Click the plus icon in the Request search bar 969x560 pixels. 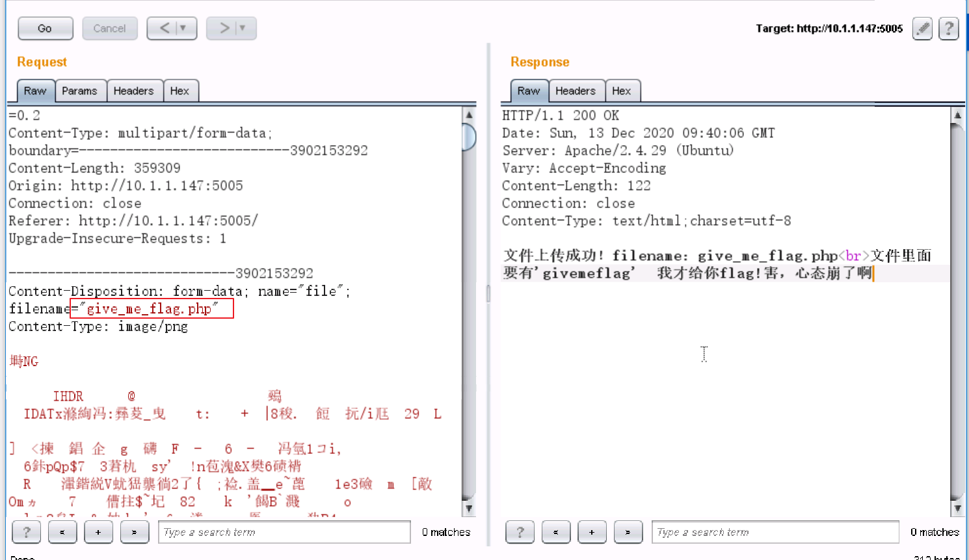coord(98,532)
